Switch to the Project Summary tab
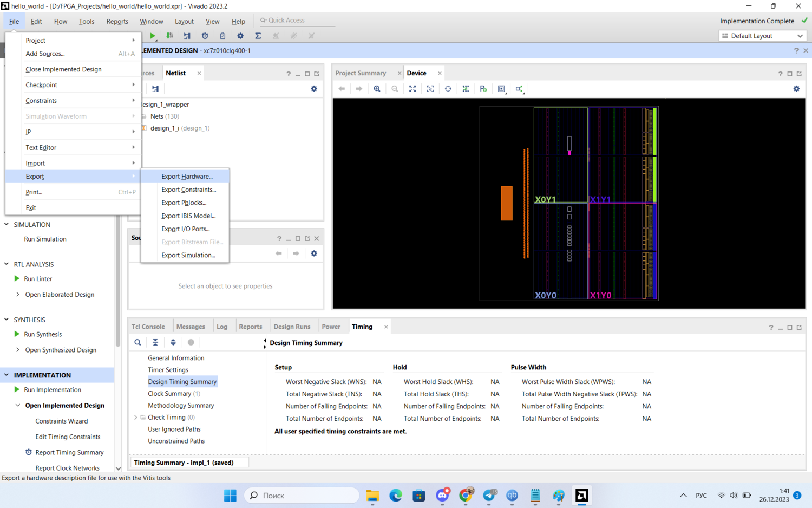The width and height of the screenshot is (812, 508). point(361,73)
